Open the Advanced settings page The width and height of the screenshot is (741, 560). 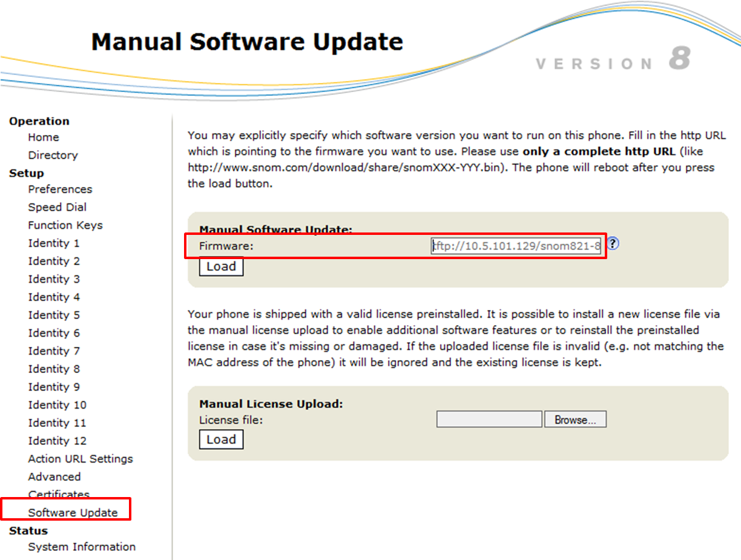(54, 476)
